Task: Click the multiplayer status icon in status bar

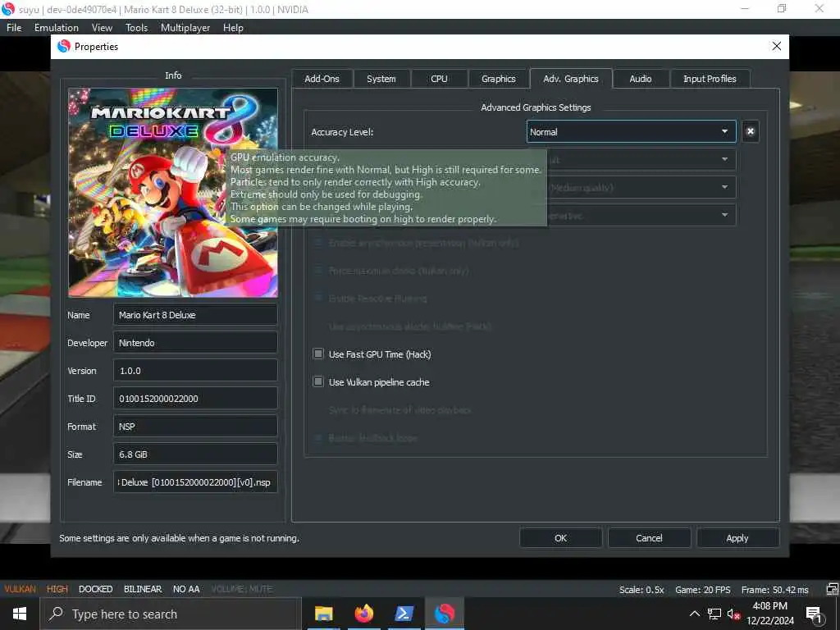Action: click(x=832, y=589)
